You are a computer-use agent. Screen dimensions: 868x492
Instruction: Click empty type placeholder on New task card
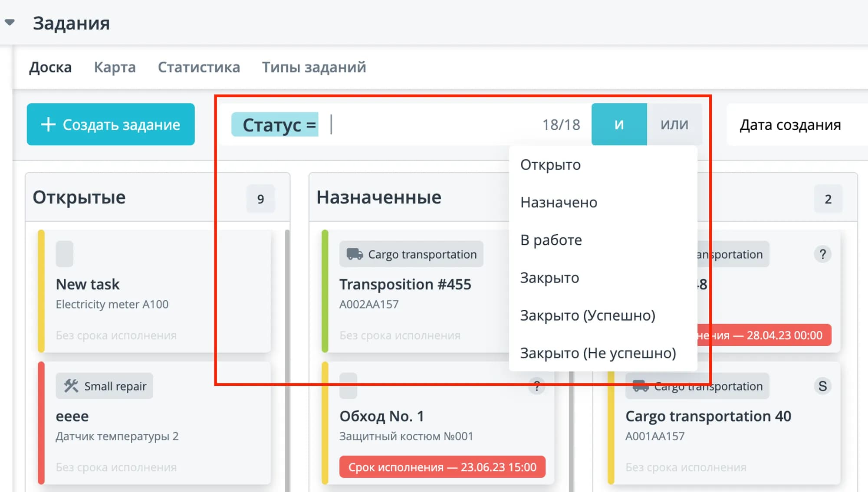65,254
